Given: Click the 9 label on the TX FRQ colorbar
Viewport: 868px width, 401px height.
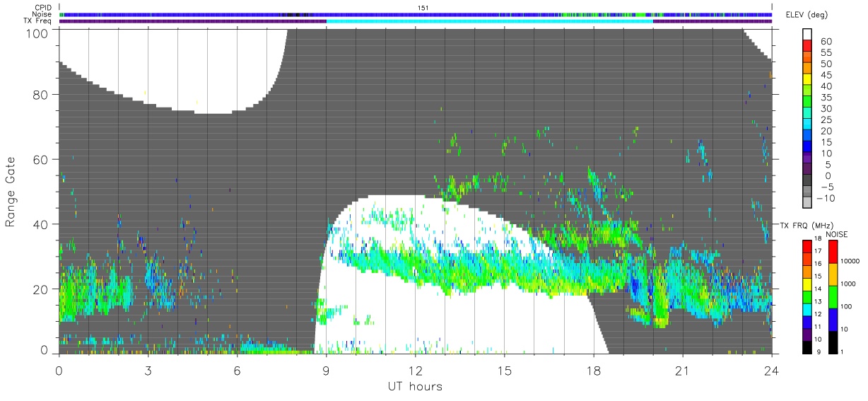Looking at the screenshot, I should click(817, 351).
